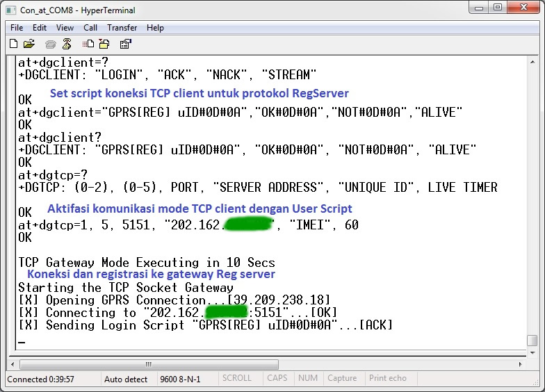The image size is (545, 392).
Task: Open the Properties toolbar icon
Action: (x=126, y=44)
